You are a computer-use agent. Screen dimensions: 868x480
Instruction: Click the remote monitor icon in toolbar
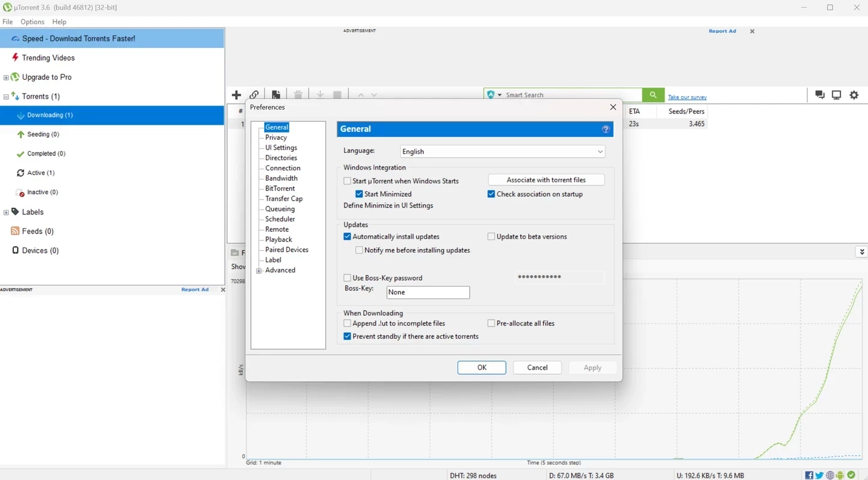click(836, 95)
